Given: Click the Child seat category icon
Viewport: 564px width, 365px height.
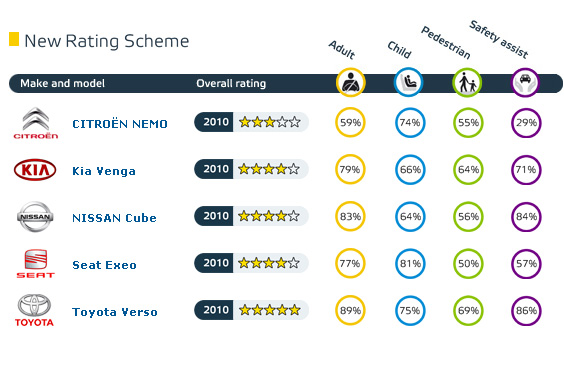Looking at the screenshot, I should [x=409, y=83].
